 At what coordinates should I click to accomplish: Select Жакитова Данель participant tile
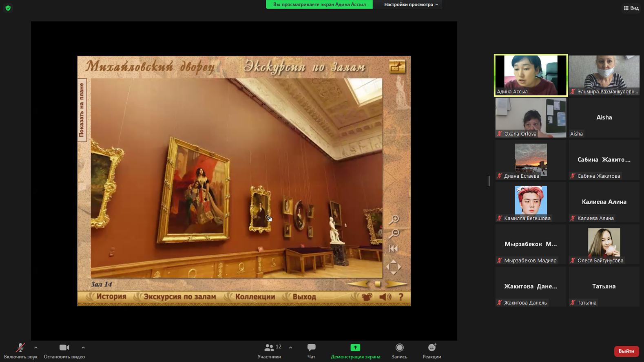[531, 286]
